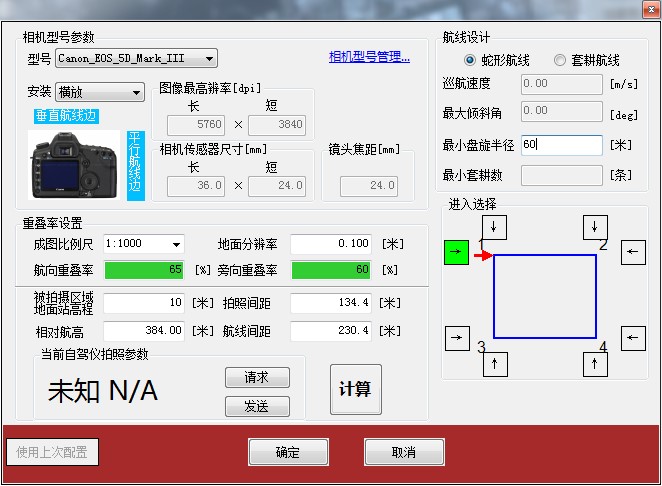
Task: Click the 使用上次配置 button
Action: [x=52, y=452]
